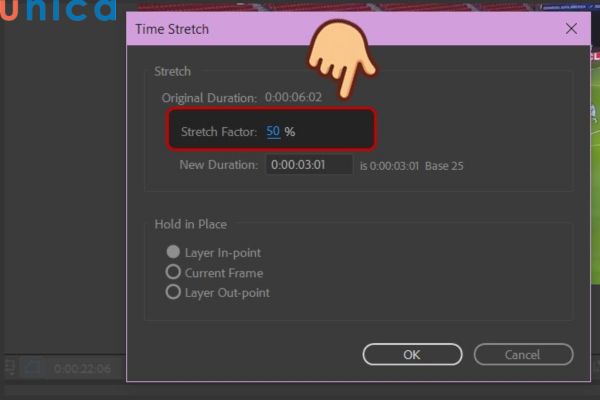Viewport: 600px width, 400px height.
Task: Click the preview resolution icon beside the timecode
Action: [x=33, y=368]
